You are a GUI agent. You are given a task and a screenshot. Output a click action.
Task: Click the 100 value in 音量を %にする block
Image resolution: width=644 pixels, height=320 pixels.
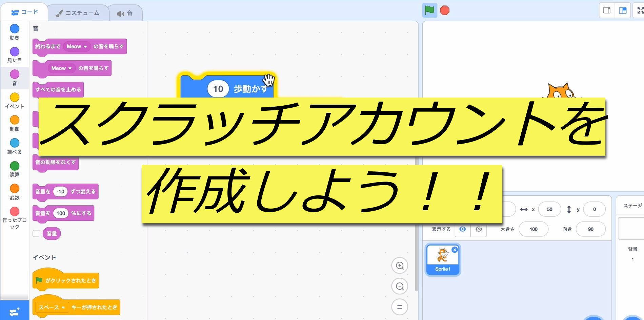point(61,213)
